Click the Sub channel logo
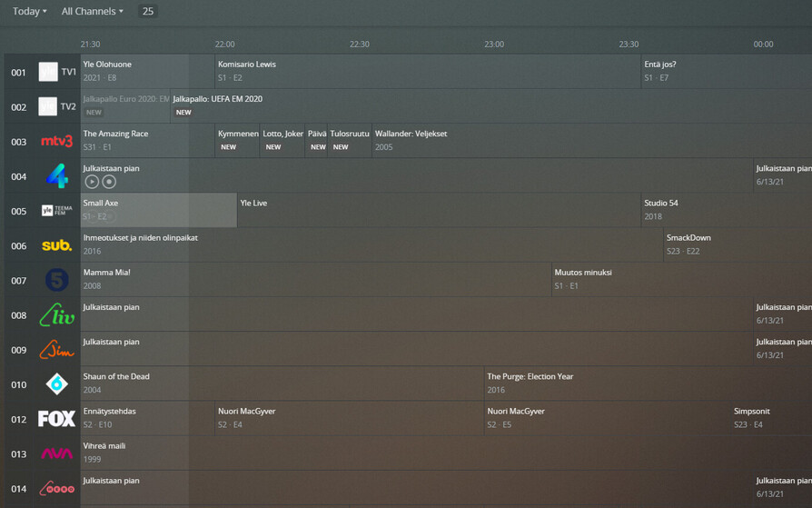This screenshot has height=508, width=812. click(57, 245)
